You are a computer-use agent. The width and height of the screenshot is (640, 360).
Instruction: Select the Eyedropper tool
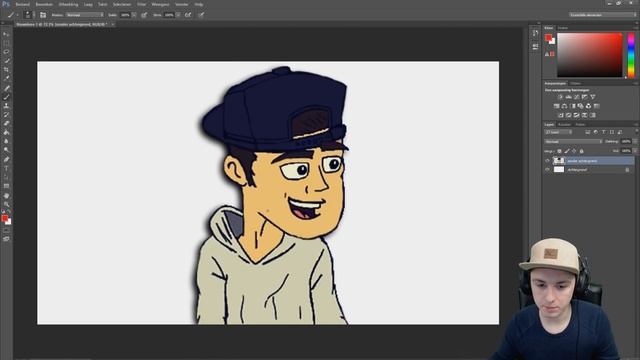[x=6, y=79]
